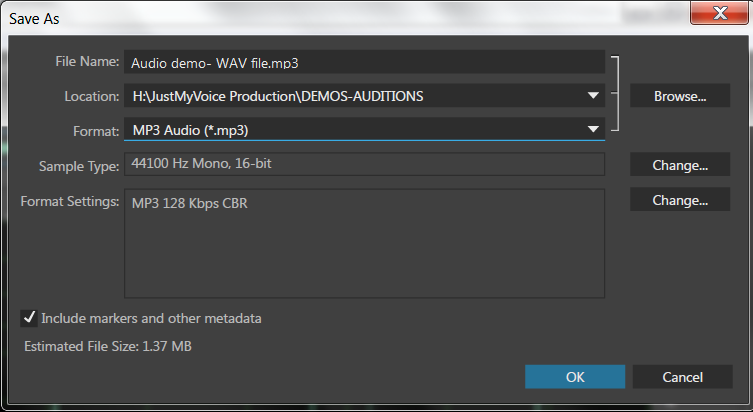Select the H:\JustMyVoice Production location path text
Screen dimensions: 753x412
click(278, 96)
